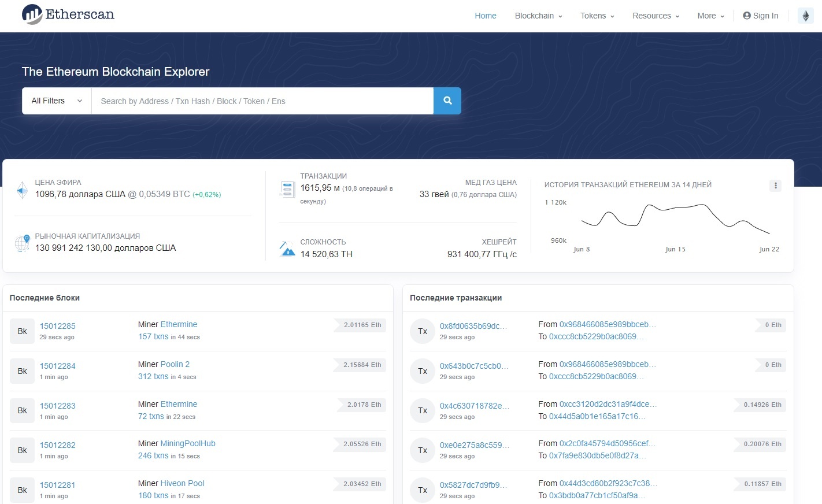Click the miner Ethermine link for block 15012285
The width and height of the screenshot is (822, 504).
tap(179, 324)
